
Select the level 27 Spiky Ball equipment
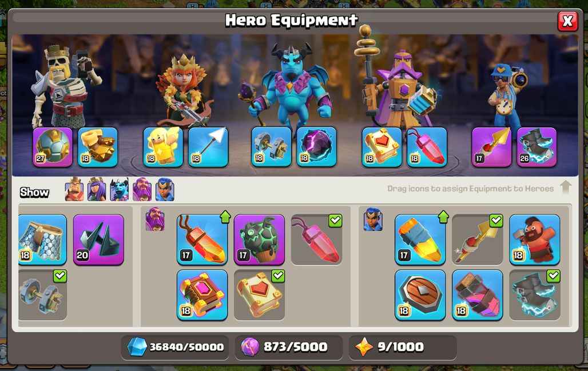[53, 147]
